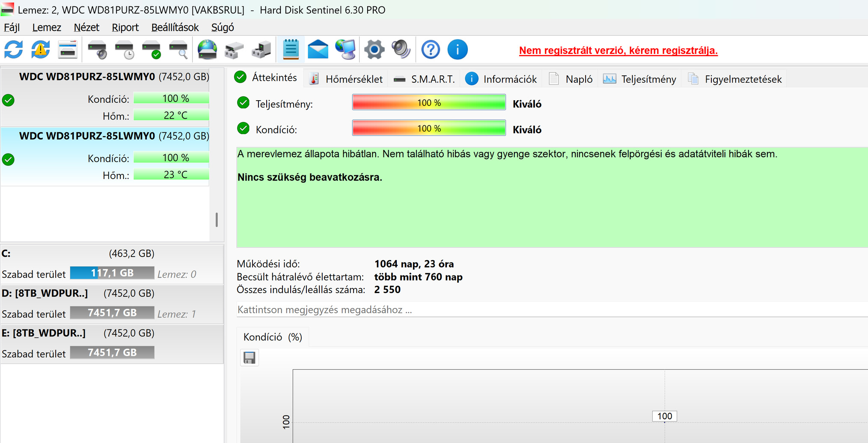Open the Teljesítmény tab
This screenshot has width=868, height=443.
pos(640,79)
